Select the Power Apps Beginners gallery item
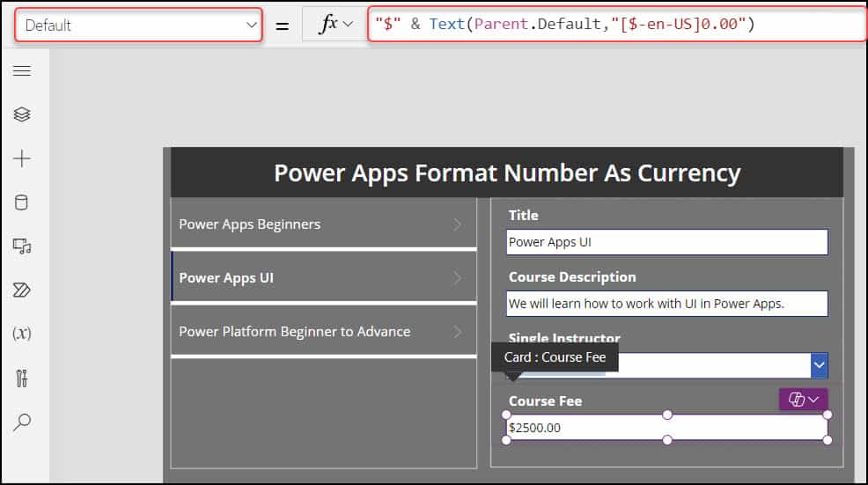The width and height of the screenshot is (868, 485). [x=324, y=224]
